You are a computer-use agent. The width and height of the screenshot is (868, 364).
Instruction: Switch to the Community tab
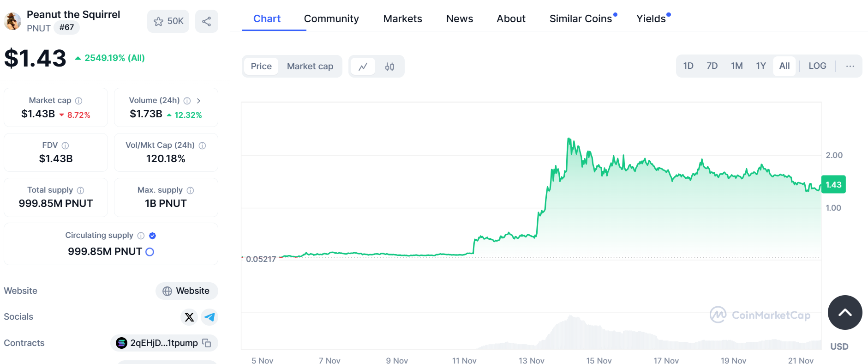(331, 18)
